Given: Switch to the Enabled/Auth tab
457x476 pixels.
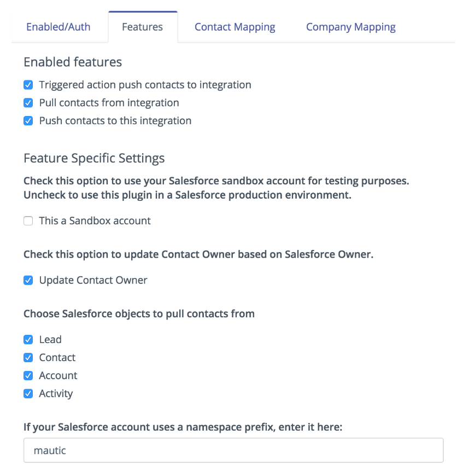Looking at the screenshot, I should (x=58, y=27).
